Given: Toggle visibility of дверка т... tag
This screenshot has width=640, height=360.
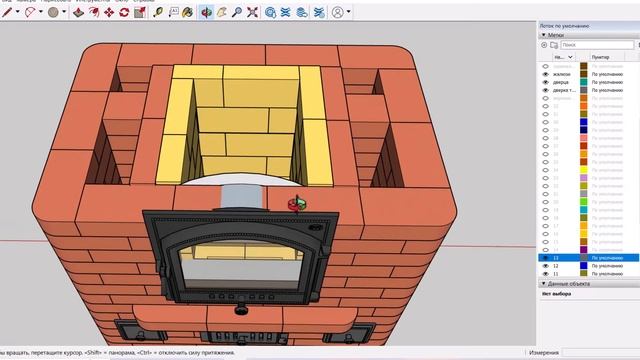Looking at the screenshot, I should point(545,90).
